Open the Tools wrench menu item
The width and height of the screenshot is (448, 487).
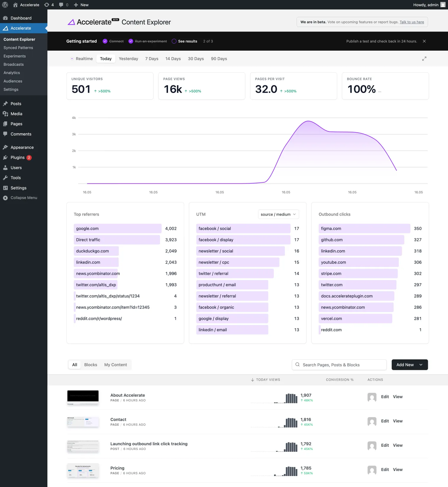pos(24,178)
